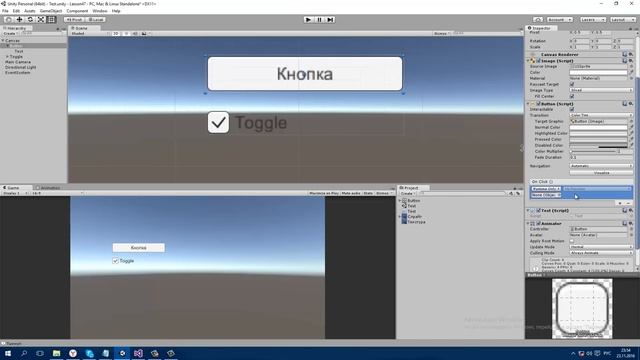Viewport: 640px width, 360px height.
Task: Open Transition dropdown
Action: point(601,116)
